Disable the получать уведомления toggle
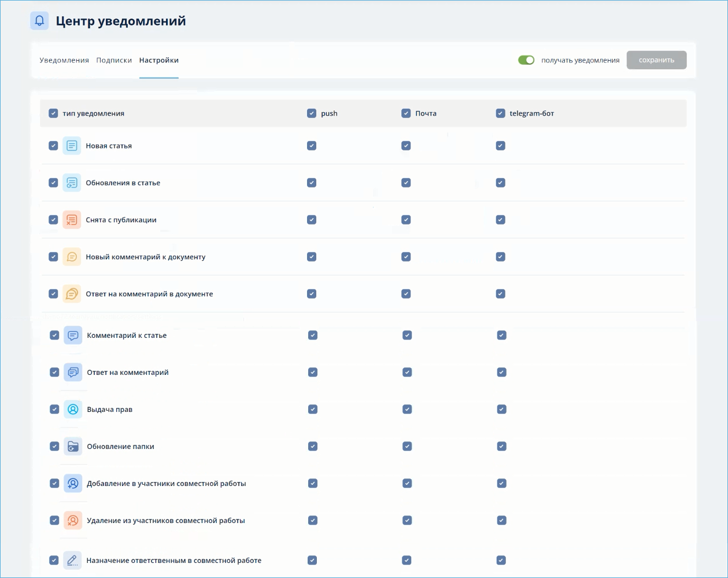This screenshot has width=728, height=578. coord(526,60)
